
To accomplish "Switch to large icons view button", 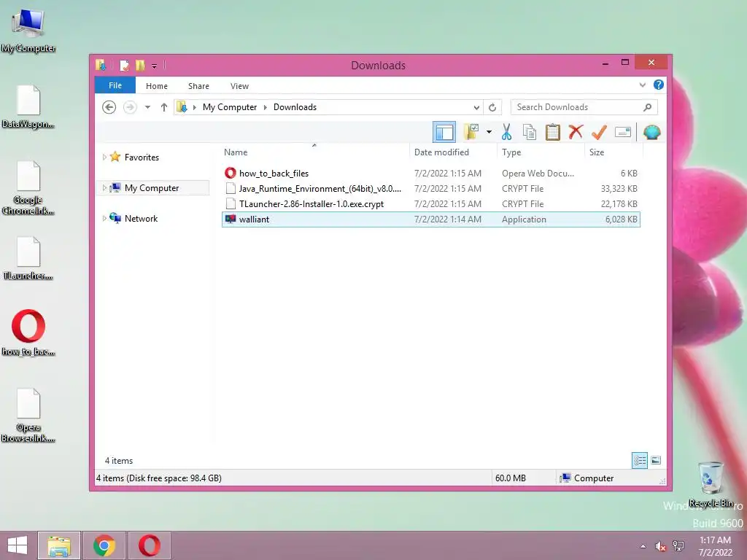I will (x=656, y=460).
